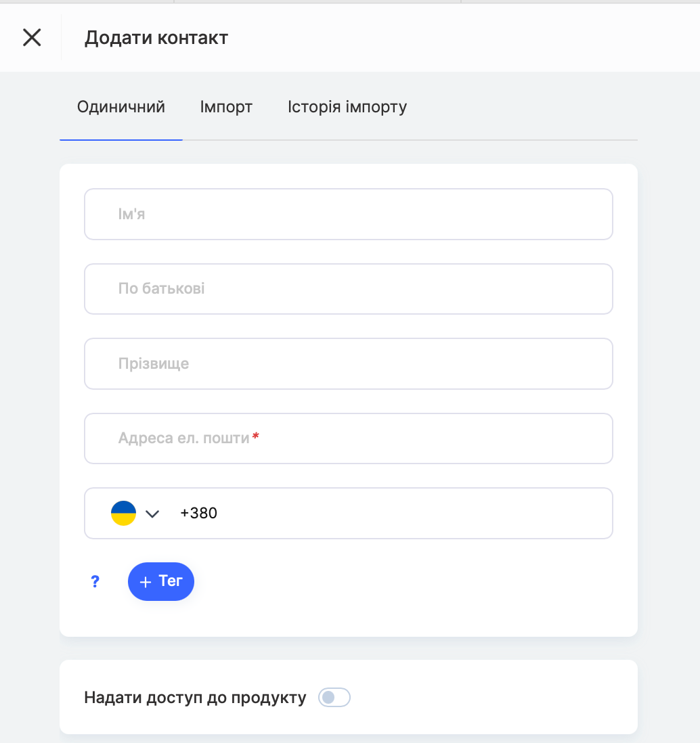This screenshot has height=743, width=700.
Task: Click the plus icon inside Тег button
Action: pyautogui.click(x=146, y=582)
